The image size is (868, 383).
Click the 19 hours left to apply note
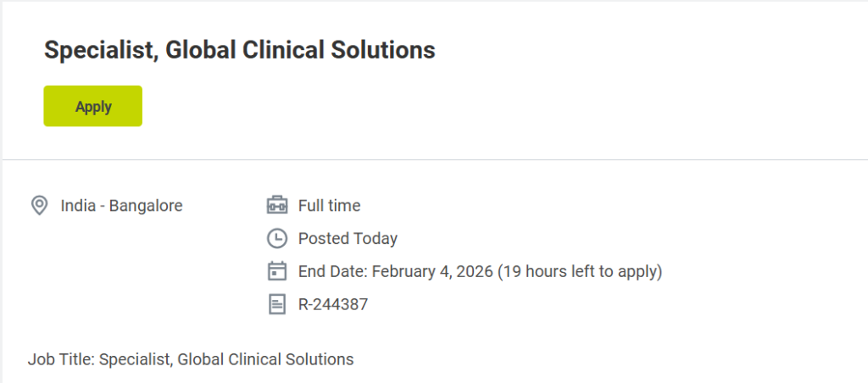[x=580, y=271]
